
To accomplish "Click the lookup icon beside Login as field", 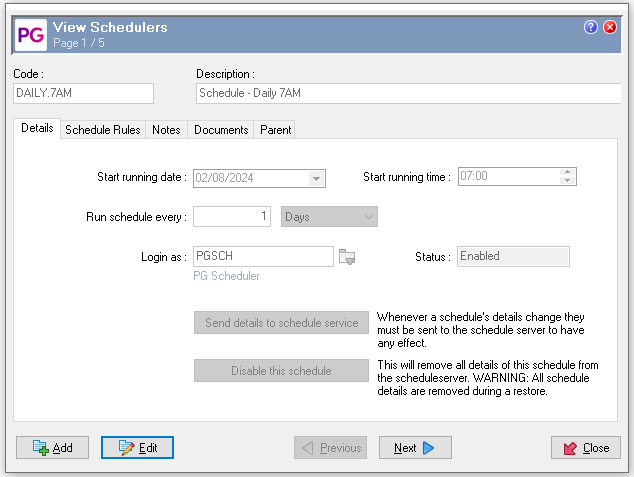I will tap(347, 257).
